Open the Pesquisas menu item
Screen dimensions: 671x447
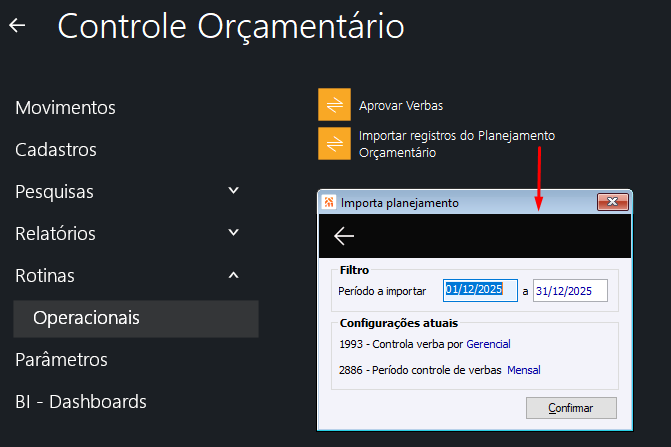tap(54, 192)
